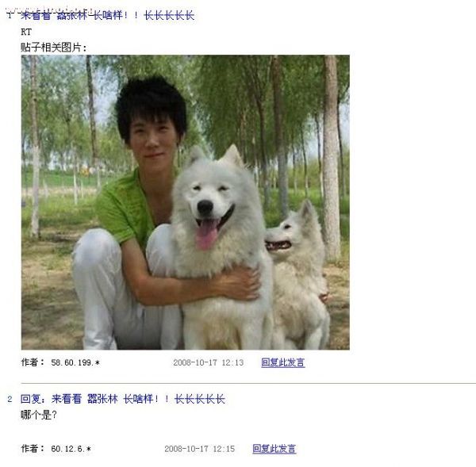This screenshot has height=467, width=476.
Task: Click author IP 60.12.6.*
Action: click(x=71, y=449)
